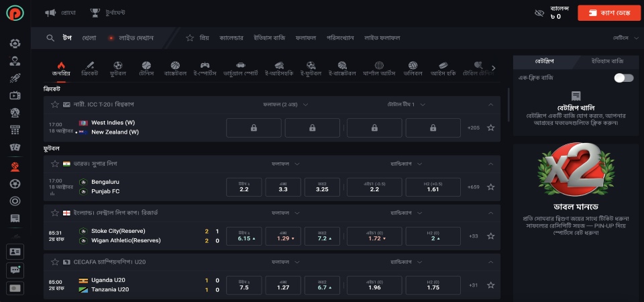This screenshot has height=302, width=644.
Task: Favorite the Bengaluru vs Punjab FC match
Action: coord(490,187)
